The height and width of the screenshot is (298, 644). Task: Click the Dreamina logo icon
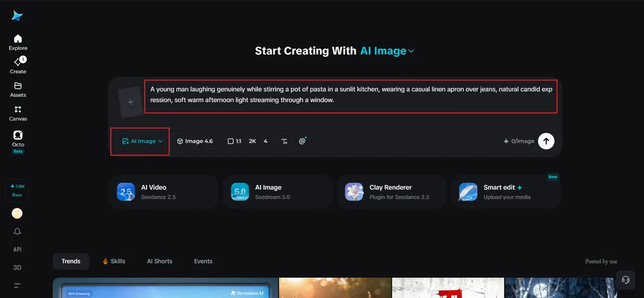tap(17, 16)
